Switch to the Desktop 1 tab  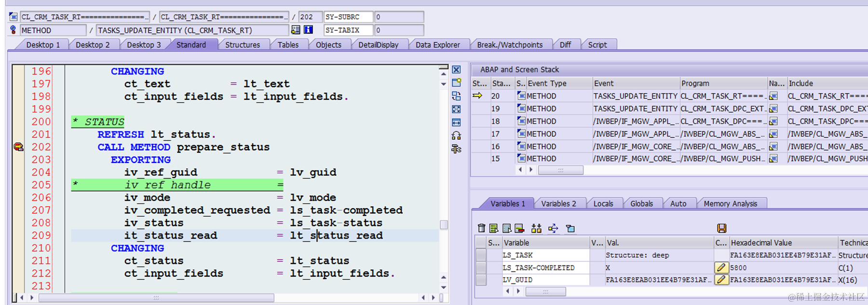43,45
